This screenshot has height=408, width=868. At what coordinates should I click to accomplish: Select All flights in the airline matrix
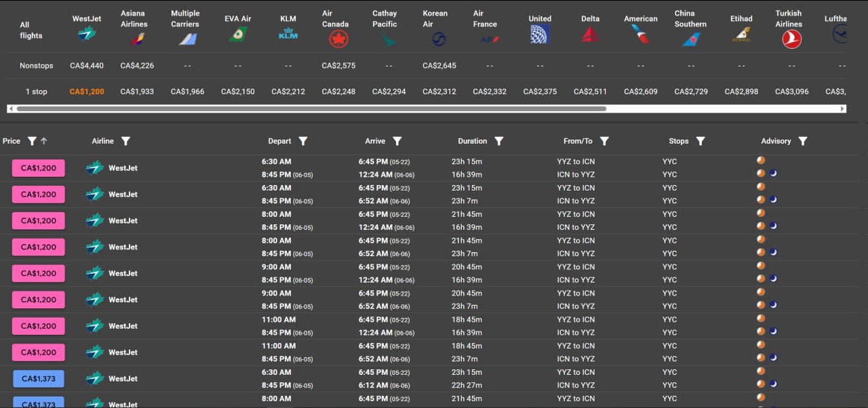pos(31,30)
